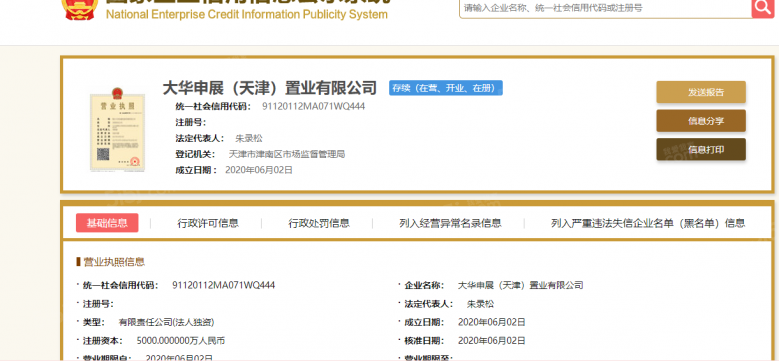Open the 行政处罚信息 tab

(319, 223)
